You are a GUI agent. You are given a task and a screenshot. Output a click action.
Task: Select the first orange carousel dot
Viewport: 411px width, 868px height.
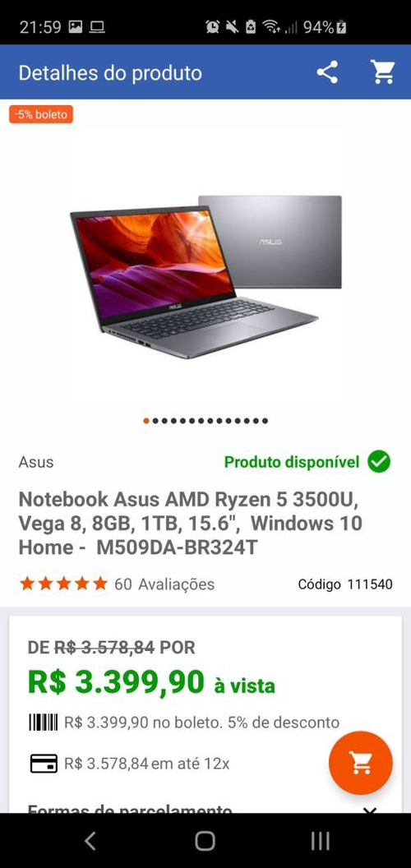pos(146,421)
